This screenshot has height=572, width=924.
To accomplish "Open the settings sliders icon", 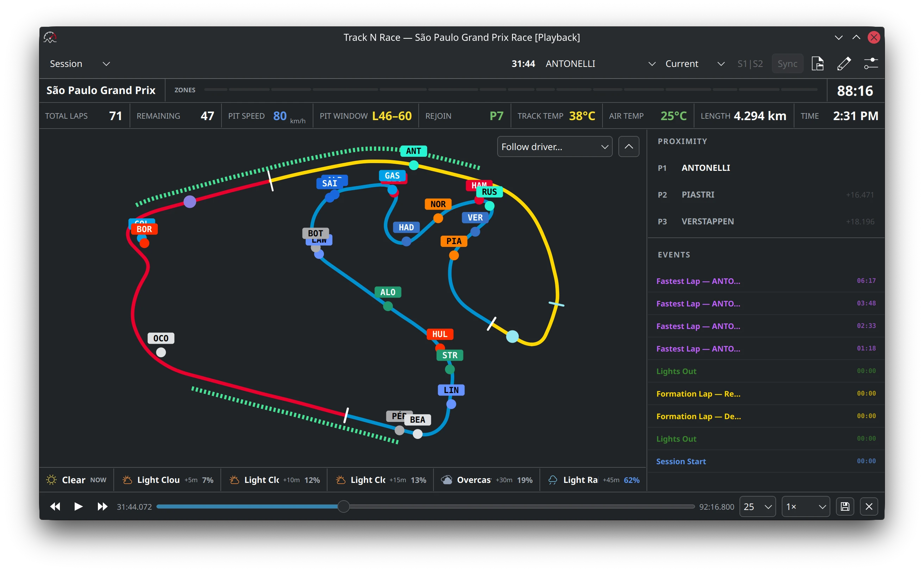I will click(871, 63).
